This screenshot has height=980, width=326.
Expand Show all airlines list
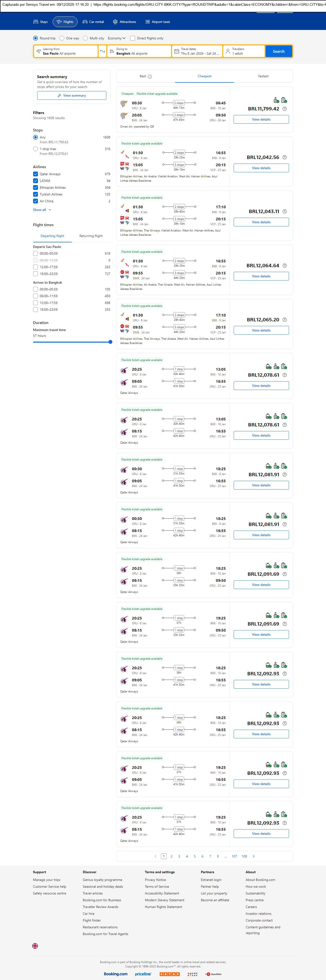[42, 210]
